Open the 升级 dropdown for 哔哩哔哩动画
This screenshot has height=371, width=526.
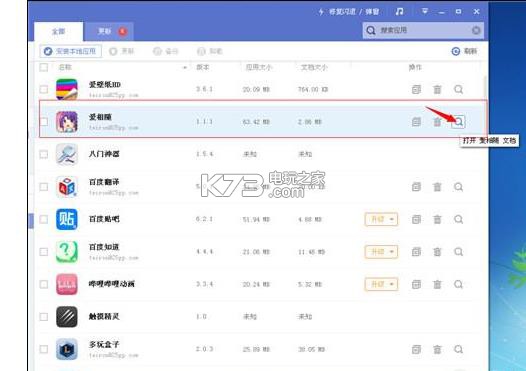point(381,284)
